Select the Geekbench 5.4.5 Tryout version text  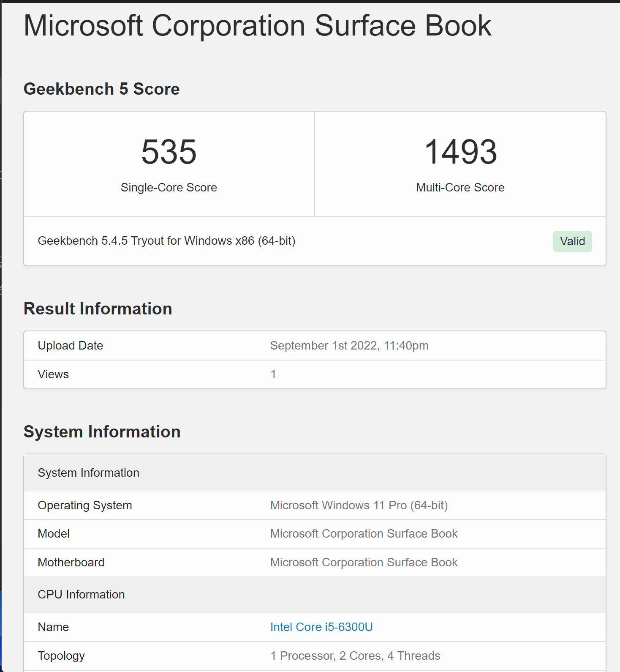coord(167,240)
